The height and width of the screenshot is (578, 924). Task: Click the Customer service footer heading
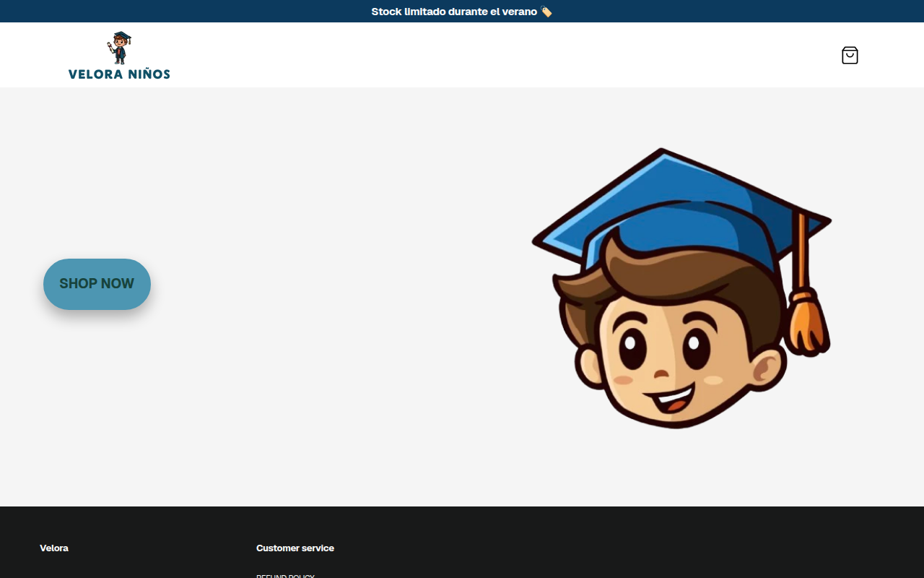coord(295,548)
